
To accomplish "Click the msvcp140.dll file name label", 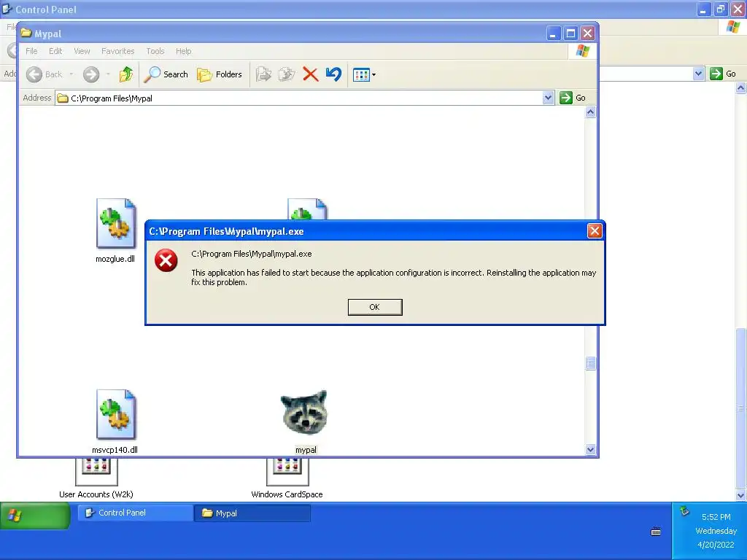I will click(x=115, y=450).
